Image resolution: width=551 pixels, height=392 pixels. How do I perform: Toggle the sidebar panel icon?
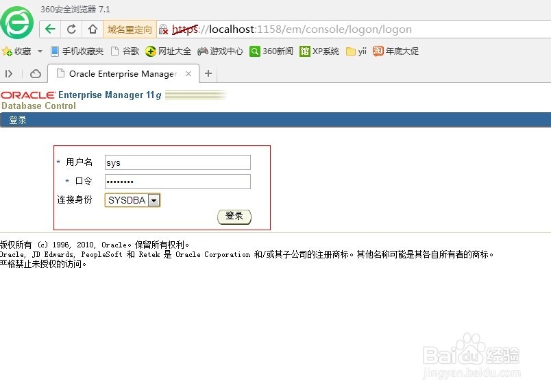point(9,74)
